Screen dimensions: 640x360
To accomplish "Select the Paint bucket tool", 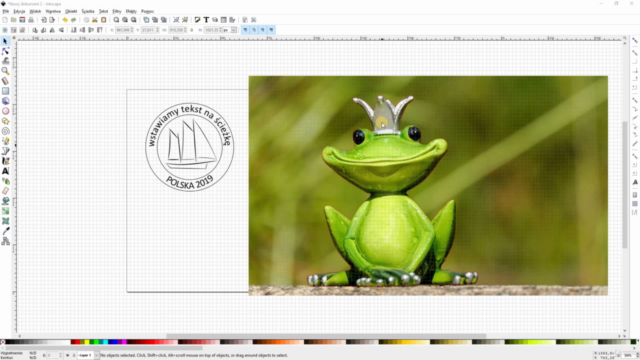I will tap(5, 201).
